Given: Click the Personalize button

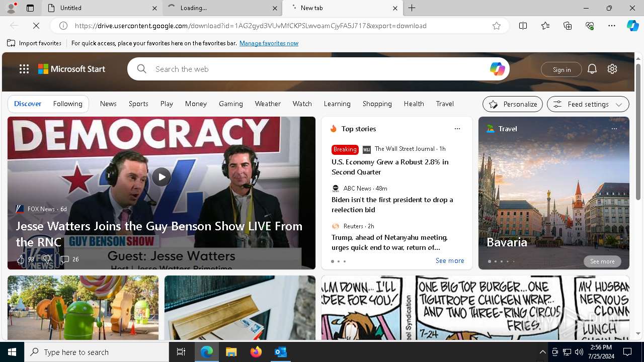Looking at the screenshot, I should 513,104.
